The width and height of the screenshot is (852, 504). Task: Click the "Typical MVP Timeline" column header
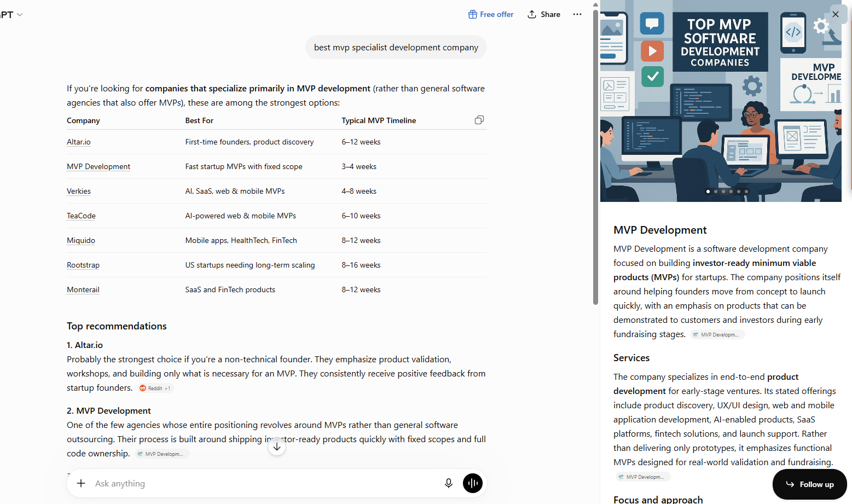pyautogui.click(x=379, y=120)
